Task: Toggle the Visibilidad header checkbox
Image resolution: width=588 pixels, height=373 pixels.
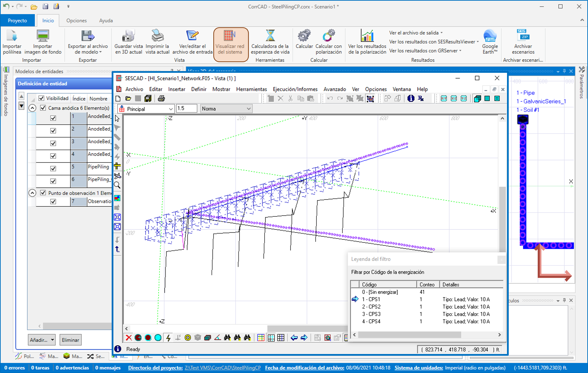Action: 41,98
